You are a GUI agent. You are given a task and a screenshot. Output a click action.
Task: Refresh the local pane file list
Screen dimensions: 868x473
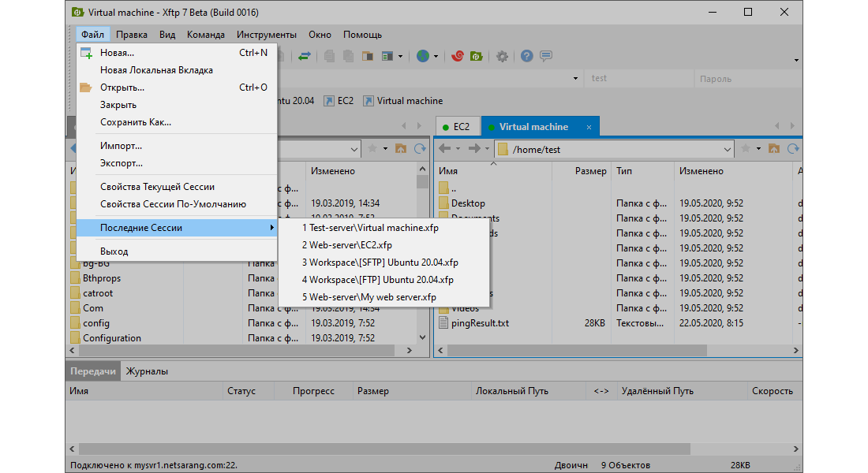pos(420,148)
